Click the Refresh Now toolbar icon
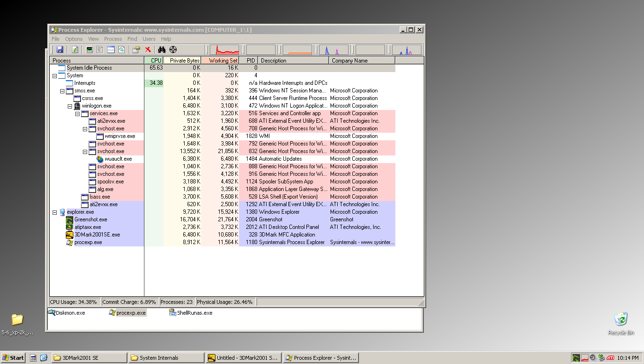Viewport: 644px width, 364px height. pos(75,49)
